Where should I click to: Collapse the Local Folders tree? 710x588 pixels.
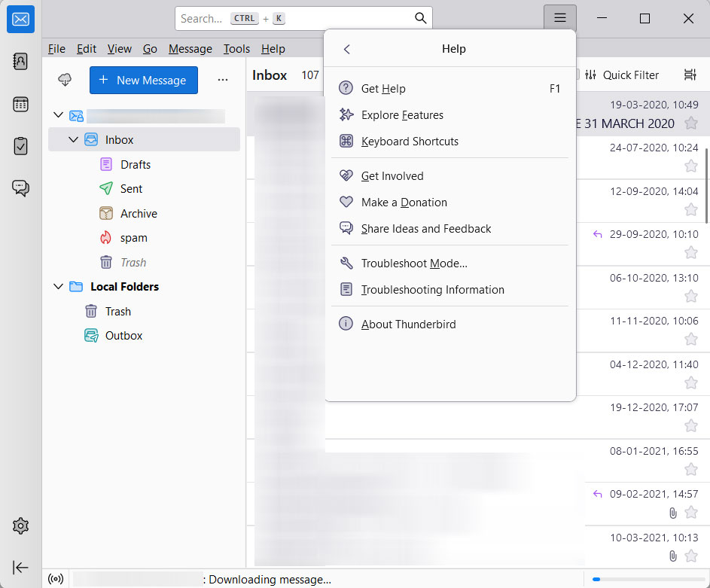[58, 287]
